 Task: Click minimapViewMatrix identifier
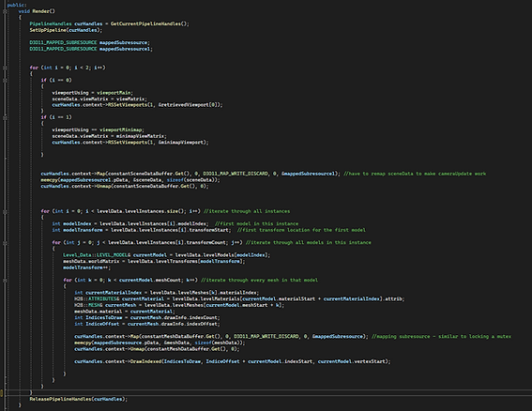(x=140, y=136)
